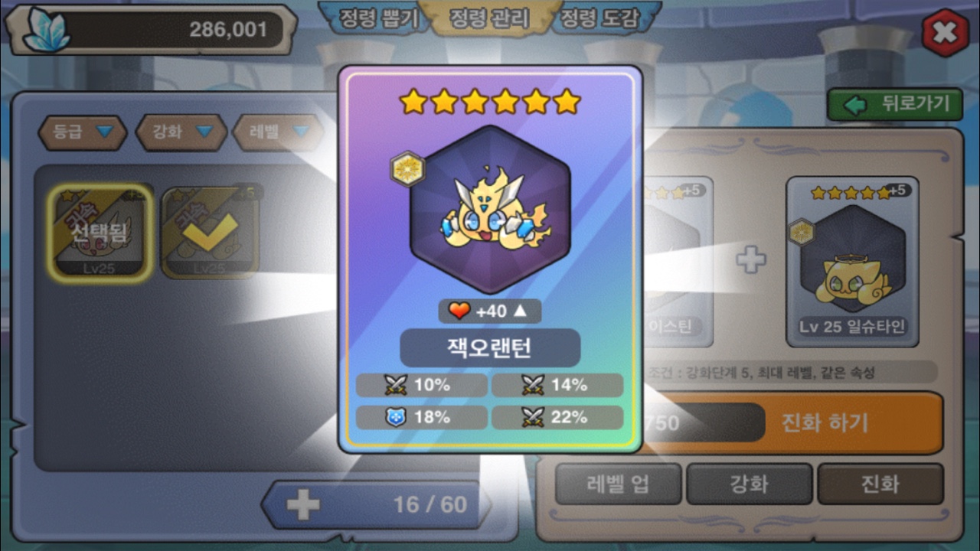Switch to the 정령 뽑기 tab

(375, 18)
